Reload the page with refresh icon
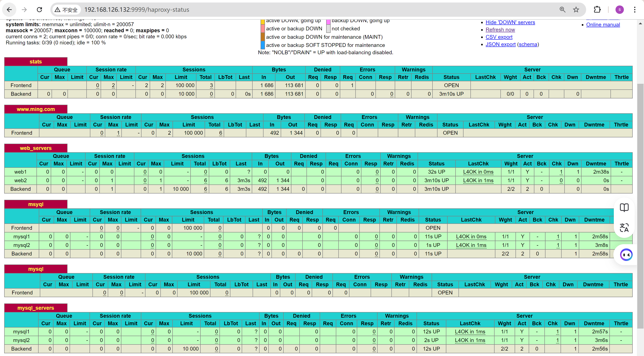 39,10
